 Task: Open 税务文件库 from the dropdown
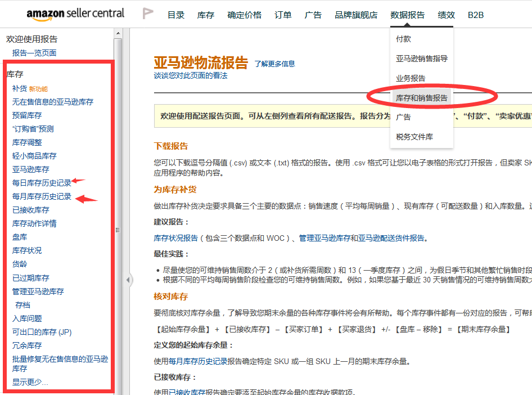(x=414, y=137)
